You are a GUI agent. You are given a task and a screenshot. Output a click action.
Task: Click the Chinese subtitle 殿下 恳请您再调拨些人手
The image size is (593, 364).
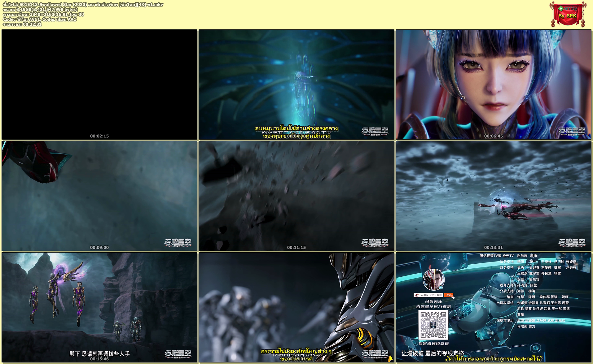pyautogui.click(x=99, y=353)
